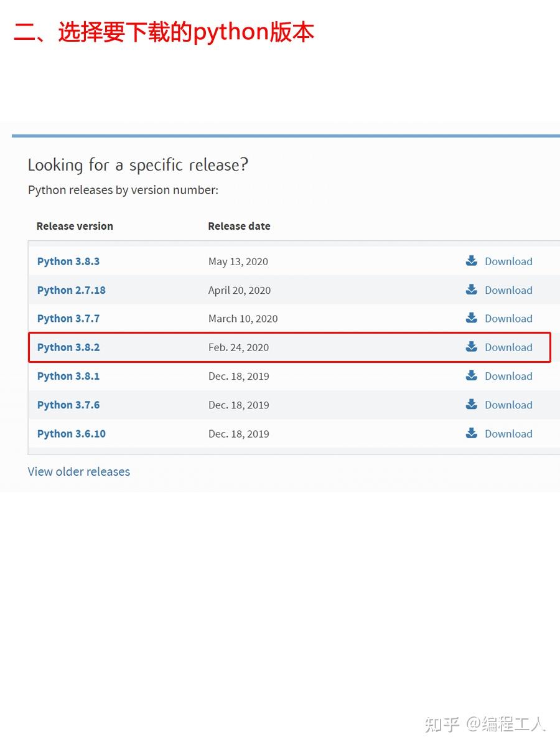Open the Python 3.8.1 release link
Screen dimensions: 560x747
[x=68, y=376]
